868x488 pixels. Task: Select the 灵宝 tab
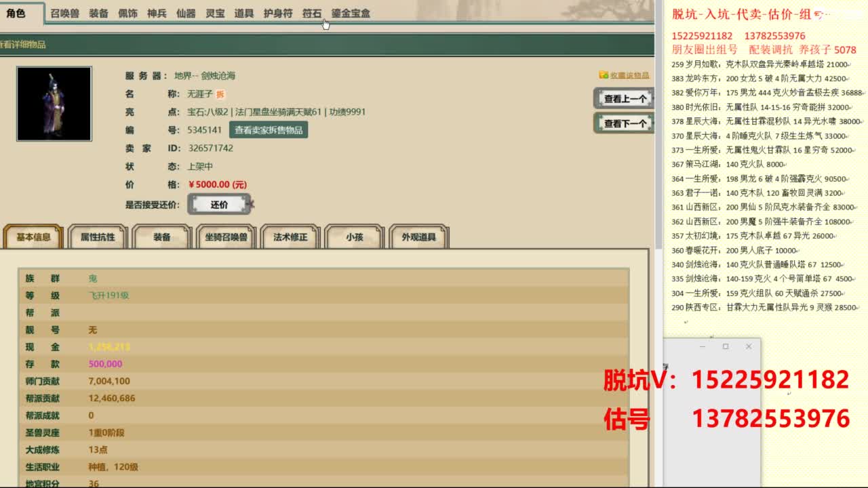click(x=215, y=13)
